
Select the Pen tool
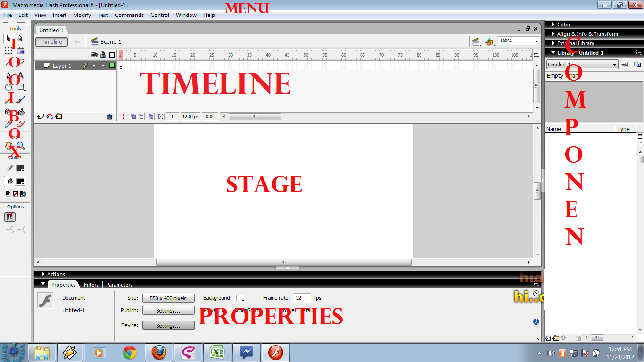pyautogui.click(x=8, y=75)
